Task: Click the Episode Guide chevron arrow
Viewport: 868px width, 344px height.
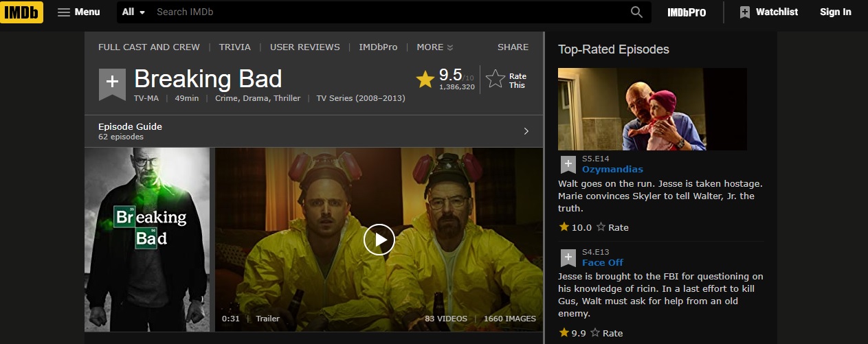Action: (x=526, y=131)
